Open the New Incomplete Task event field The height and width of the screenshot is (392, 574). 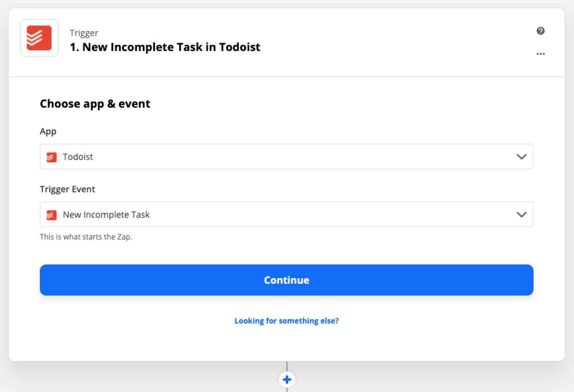click(287, 214)
